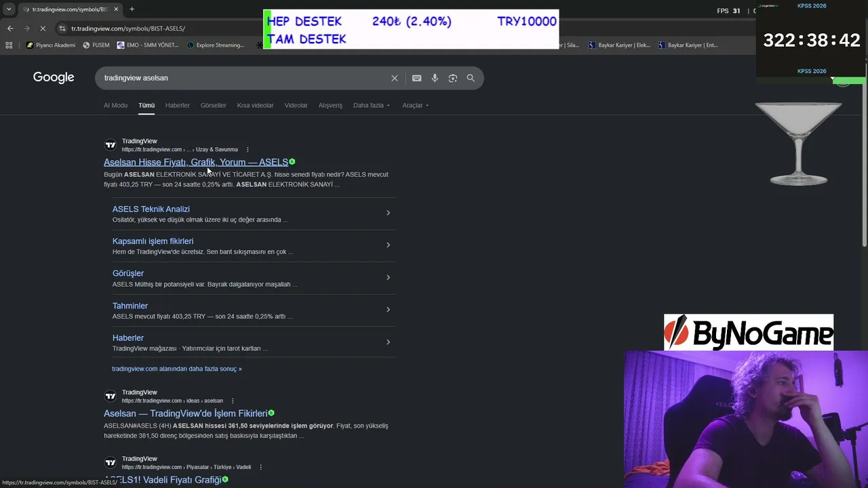Open the 'ASELS1! Vadeli Fiyatı Grafiği' result
The height and width of the screenshot is (488, 868).
pyautogui.click(x=163, y=480)
